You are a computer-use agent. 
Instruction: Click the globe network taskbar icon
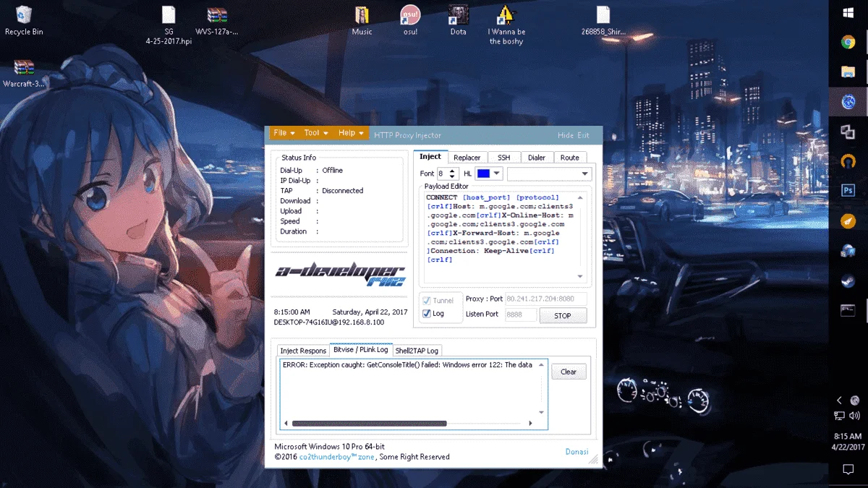848,251
